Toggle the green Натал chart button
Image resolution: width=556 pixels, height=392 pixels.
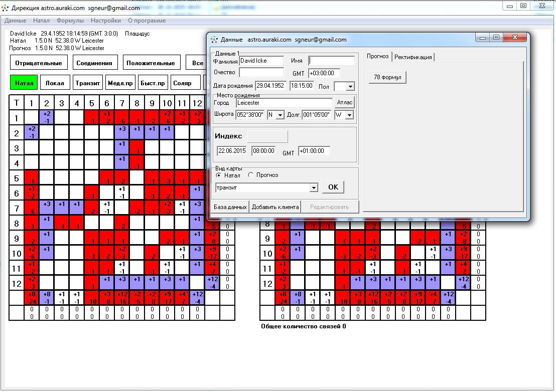(x=24, y=83)
